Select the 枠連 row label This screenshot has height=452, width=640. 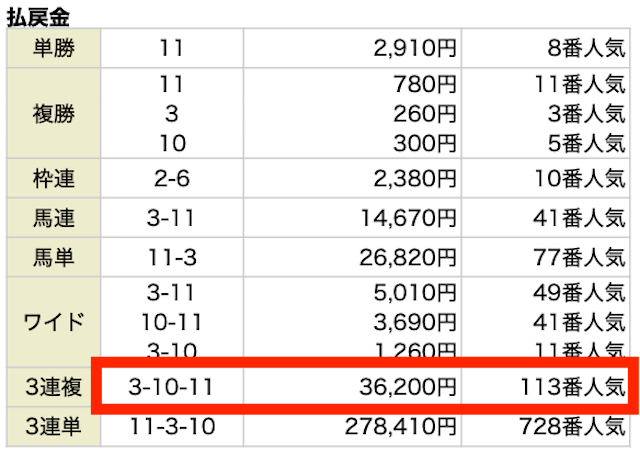(x=54, y=178)
